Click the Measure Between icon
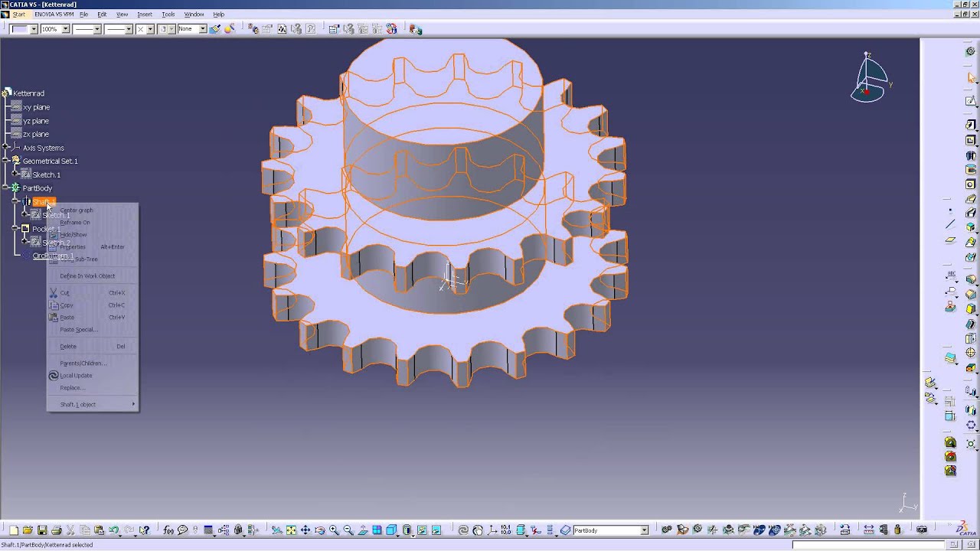Image resolution: width=980 pixels, height=551 pixels. tap(867, 530)
